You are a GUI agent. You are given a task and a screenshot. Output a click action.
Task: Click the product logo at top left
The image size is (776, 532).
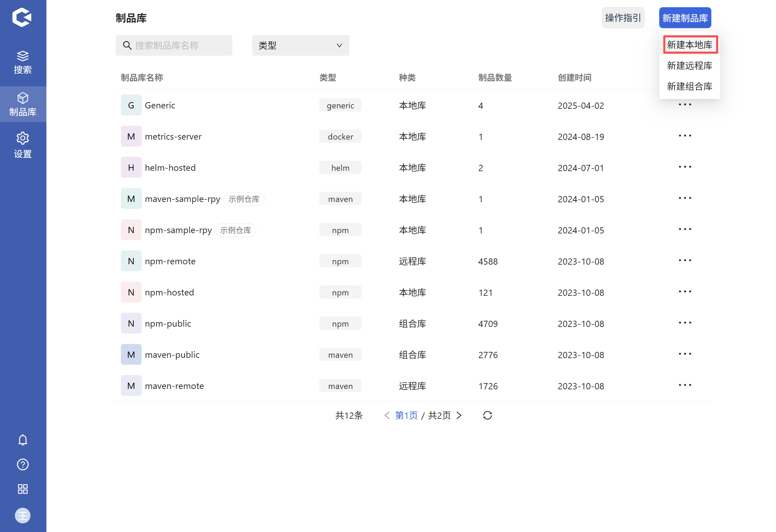point(22,17)
